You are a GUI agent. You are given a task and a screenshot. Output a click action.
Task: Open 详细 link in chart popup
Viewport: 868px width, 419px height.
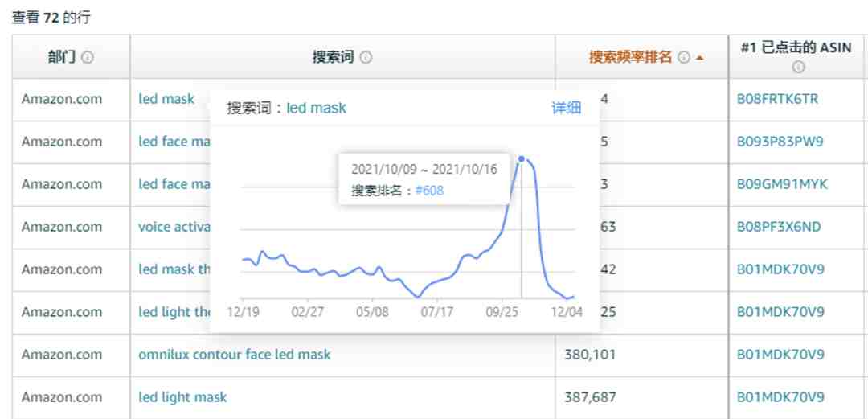[567, 108]
